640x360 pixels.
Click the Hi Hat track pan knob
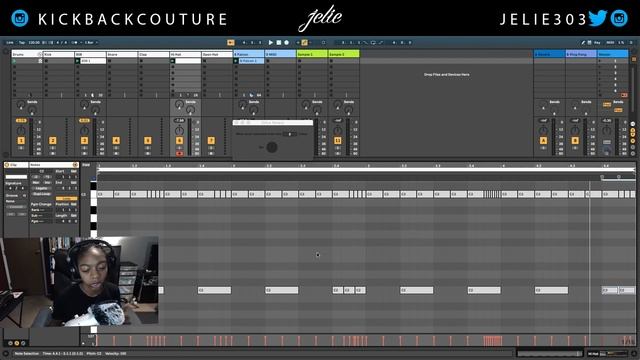pos(179,131)
